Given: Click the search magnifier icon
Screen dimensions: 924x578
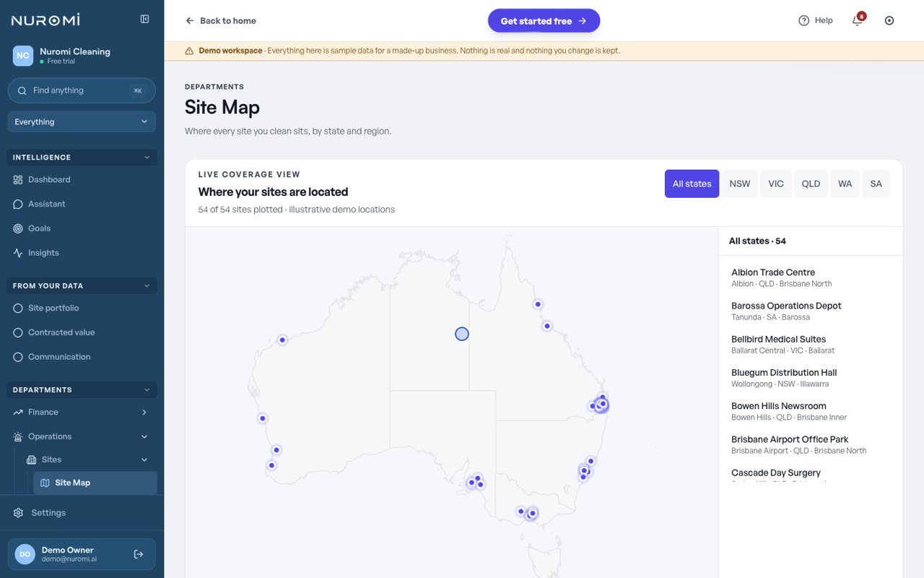Looking at the screenshot, I should (22, 91).
